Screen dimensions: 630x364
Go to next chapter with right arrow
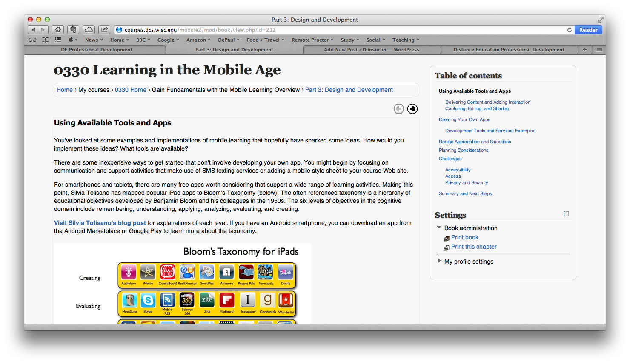tap(412, 109)
